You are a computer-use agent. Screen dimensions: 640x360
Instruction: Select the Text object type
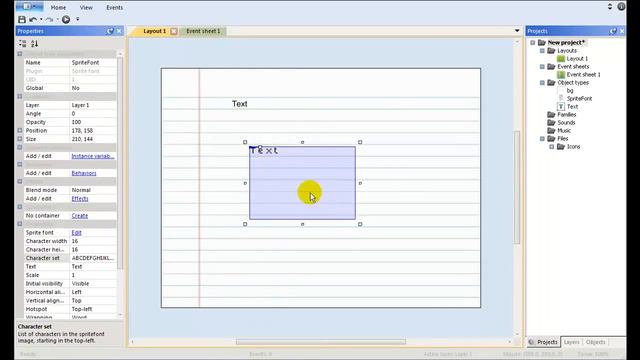point(572,107)
